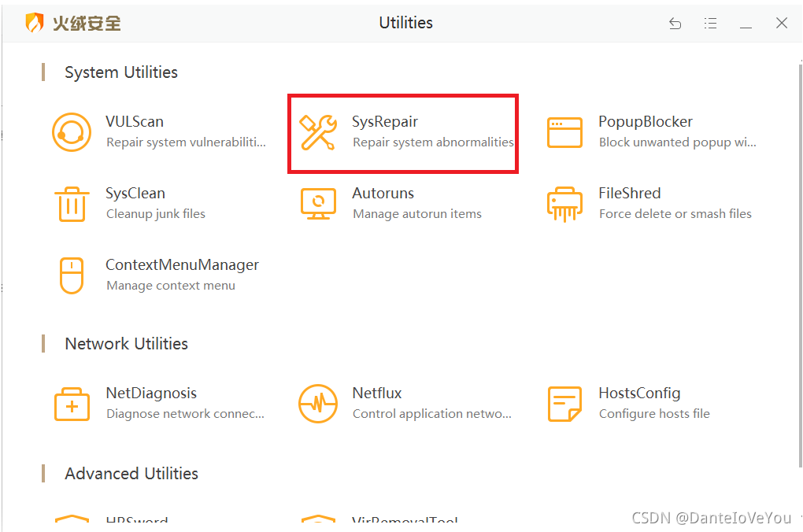Open the list menu icon in title bar
803x532 pixels.
[x=710, y=23]
